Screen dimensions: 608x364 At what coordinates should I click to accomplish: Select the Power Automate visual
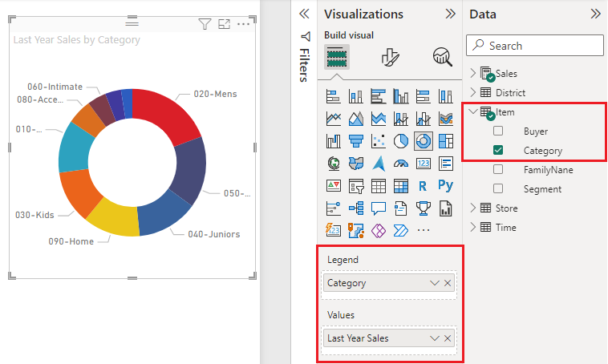[x=400, y=230]
